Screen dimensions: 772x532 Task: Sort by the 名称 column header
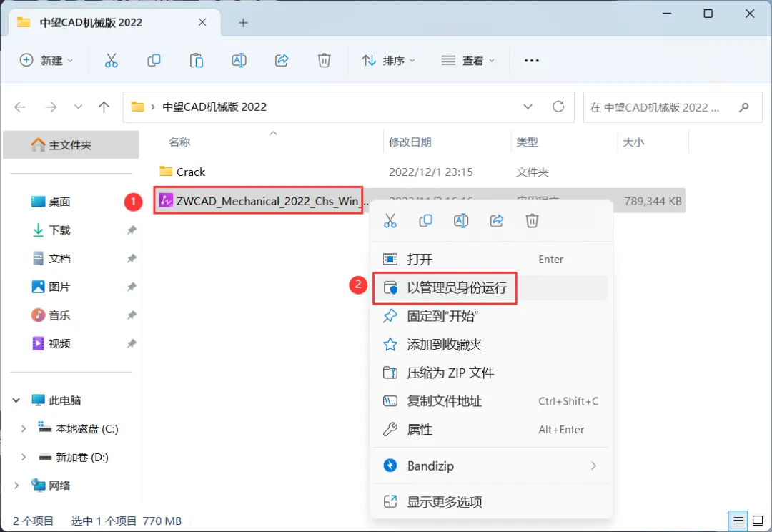pyautogui.click(x=179, y=142)
